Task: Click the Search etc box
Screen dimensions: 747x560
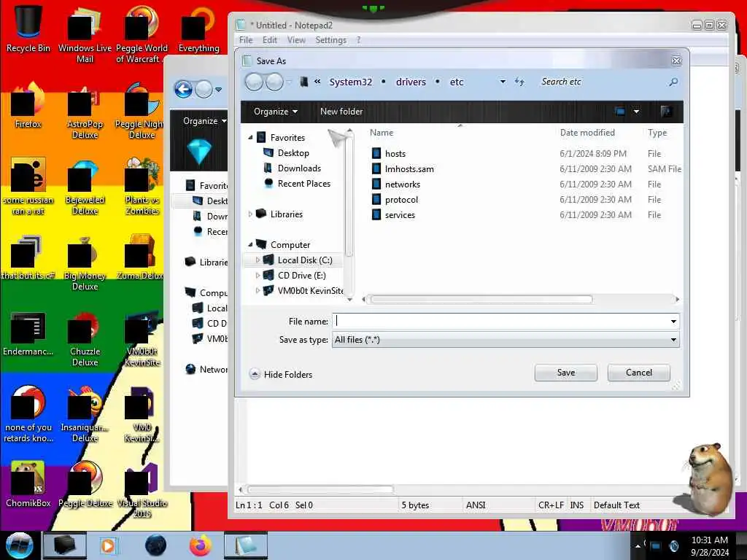Action: tap(603, 82)
